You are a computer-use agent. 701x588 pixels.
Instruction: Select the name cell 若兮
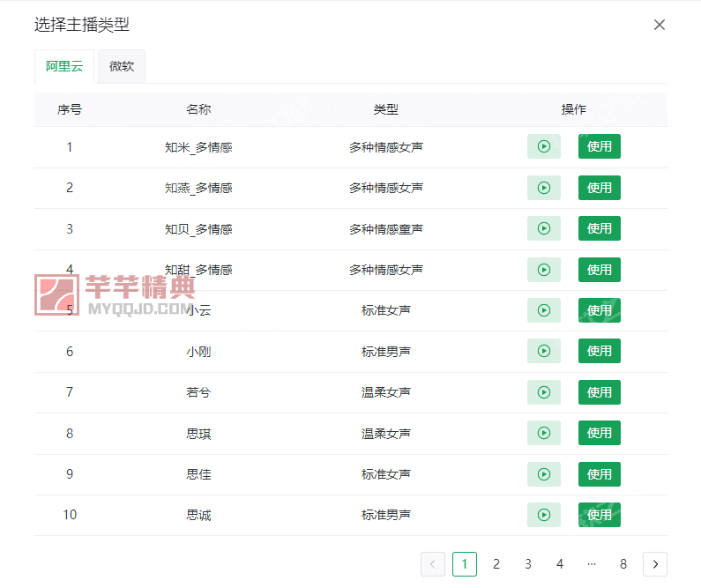[x=198, y=392]
